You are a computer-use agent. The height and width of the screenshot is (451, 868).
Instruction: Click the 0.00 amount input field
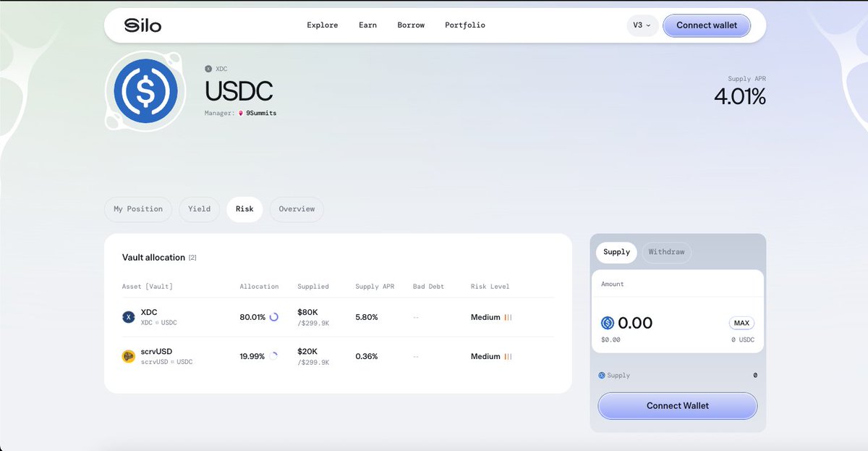pos(635,323)
